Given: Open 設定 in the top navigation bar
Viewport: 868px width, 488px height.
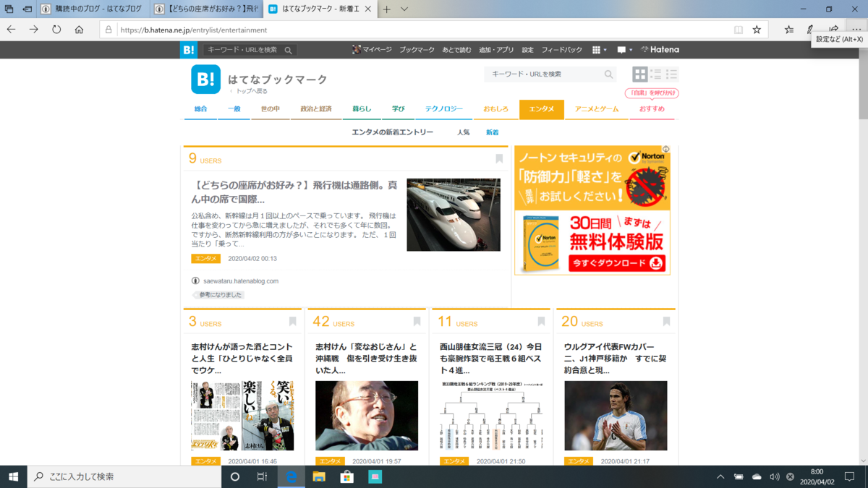Looking at the screenshot, I should pos(527,49).
